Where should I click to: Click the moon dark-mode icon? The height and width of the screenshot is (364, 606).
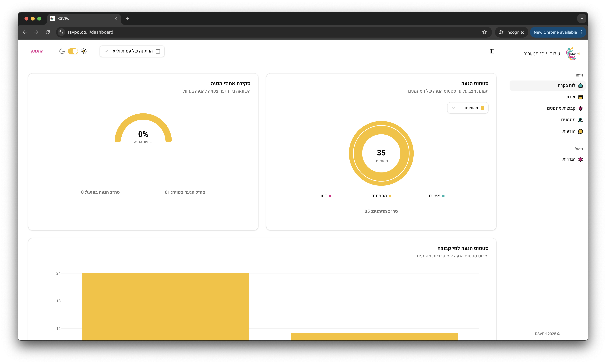click(x=62, y=51)
